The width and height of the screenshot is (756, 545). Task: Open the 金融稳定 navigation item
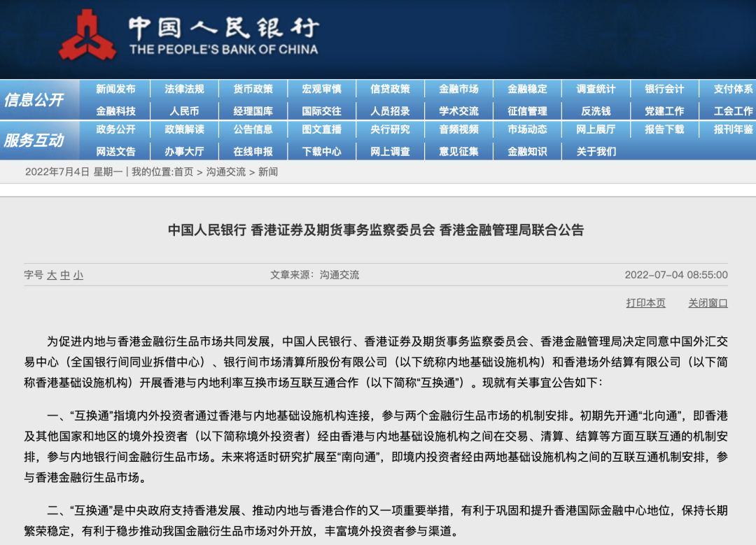[x=527, y=89]
